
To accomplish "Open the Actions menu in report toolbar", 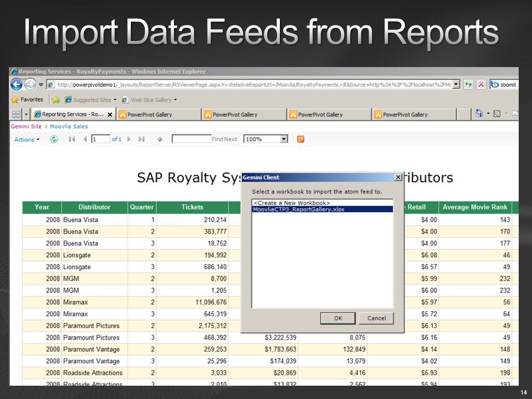I will [27, 140].
